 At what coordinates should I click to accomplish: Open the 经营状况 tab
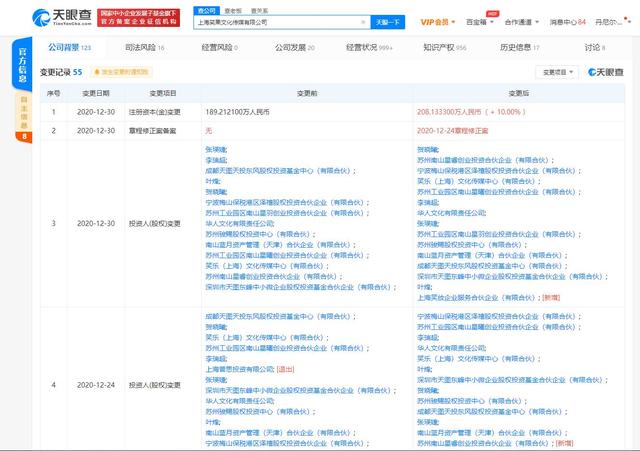369,47
